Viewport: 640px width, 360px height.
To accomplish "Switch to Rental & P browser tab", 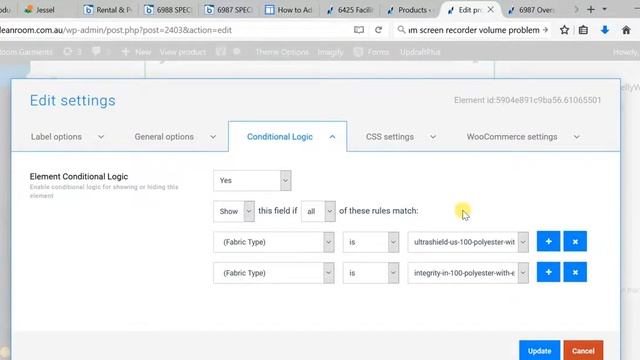I will point(108,10).
